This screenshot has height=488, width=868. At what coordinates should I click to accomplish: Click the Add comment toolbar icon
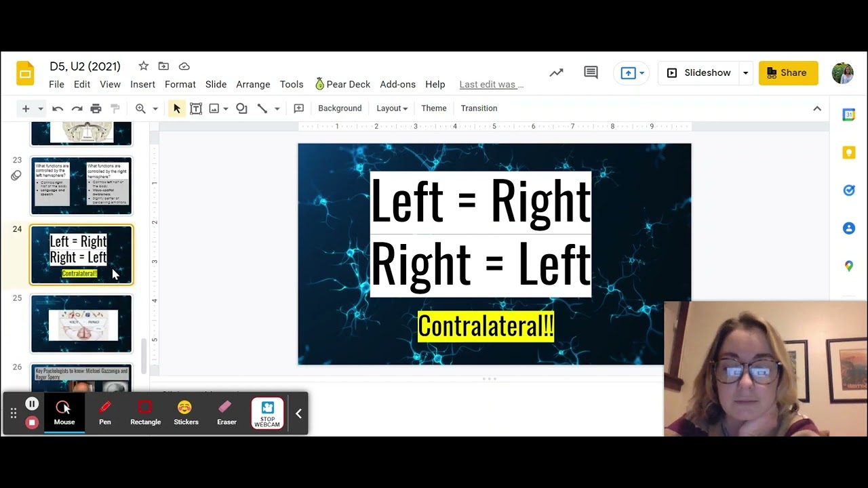coord(298,108)
